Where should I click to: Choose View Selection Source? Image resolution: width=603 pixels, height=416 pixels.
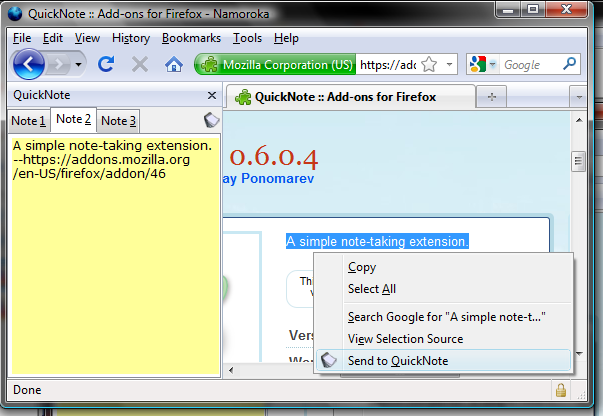tap(444, 339)
